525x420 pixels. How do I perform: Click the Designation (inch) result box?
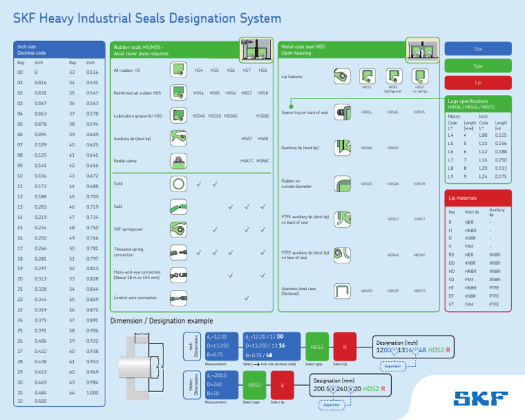click(x=414, y=347)
